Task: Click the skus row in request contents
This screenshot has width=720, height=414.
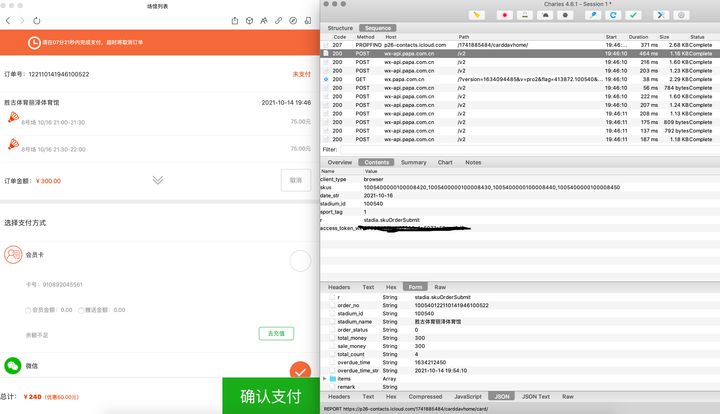Action: pyautogui.click(x=520, y=187)
